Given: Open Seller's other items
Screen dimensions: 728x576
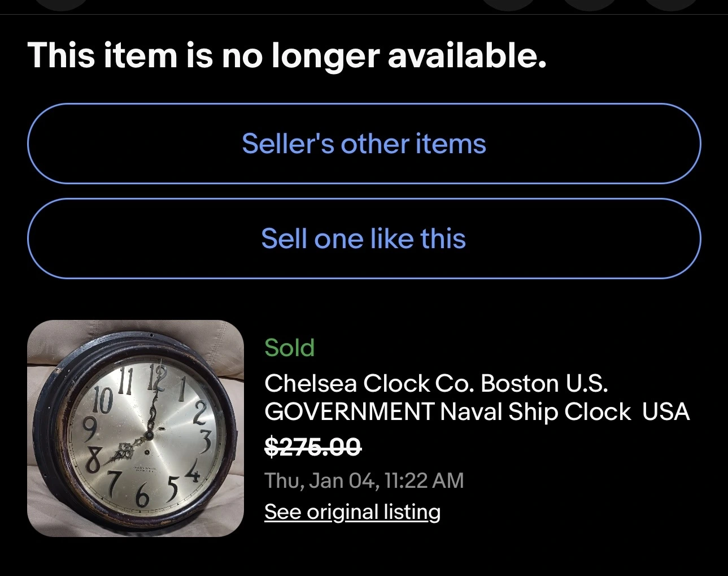Looking at the screenshot, I should pos(364,144).
